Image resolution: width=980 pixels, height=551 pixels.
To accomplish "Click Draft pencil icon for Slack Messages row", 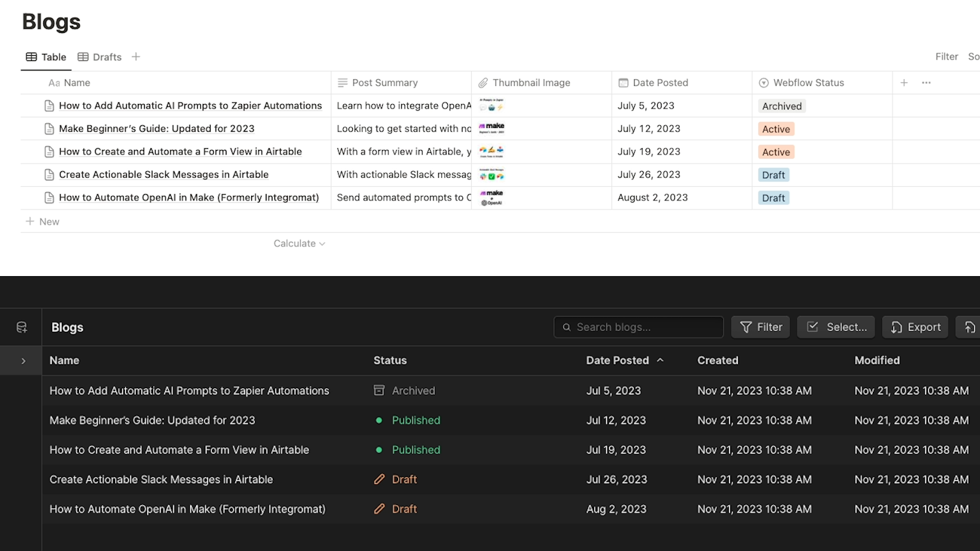I will pos(379,479).
